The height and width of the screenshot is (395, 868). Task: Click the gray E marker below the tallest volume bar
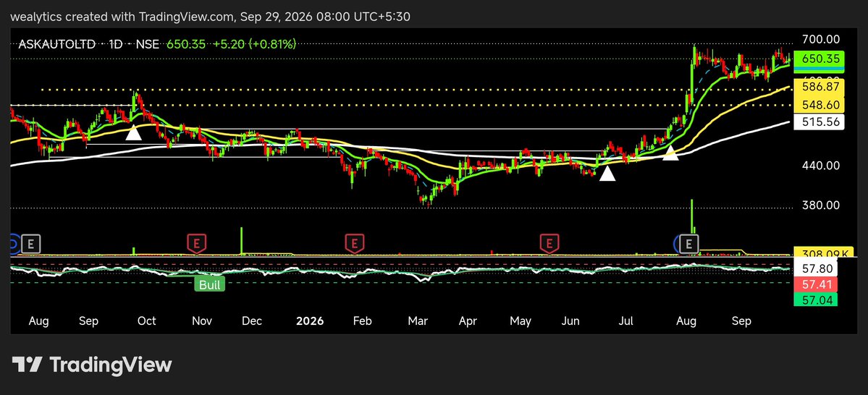coord(690,242)
